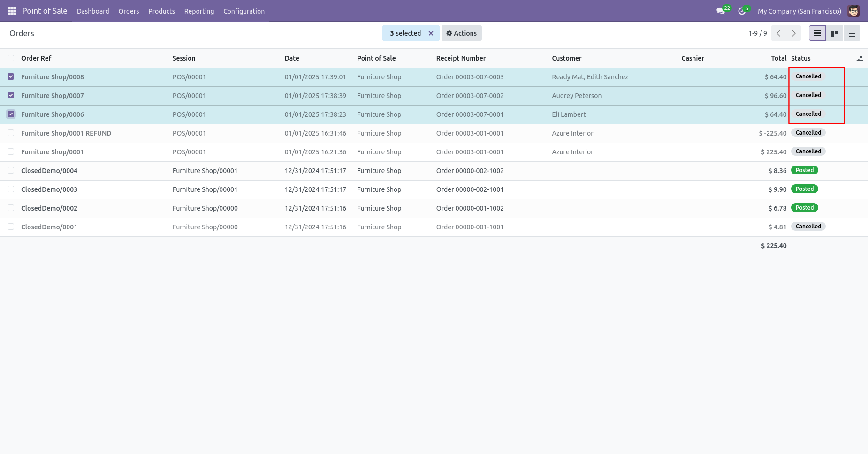Sort by the Session column header

184,58
